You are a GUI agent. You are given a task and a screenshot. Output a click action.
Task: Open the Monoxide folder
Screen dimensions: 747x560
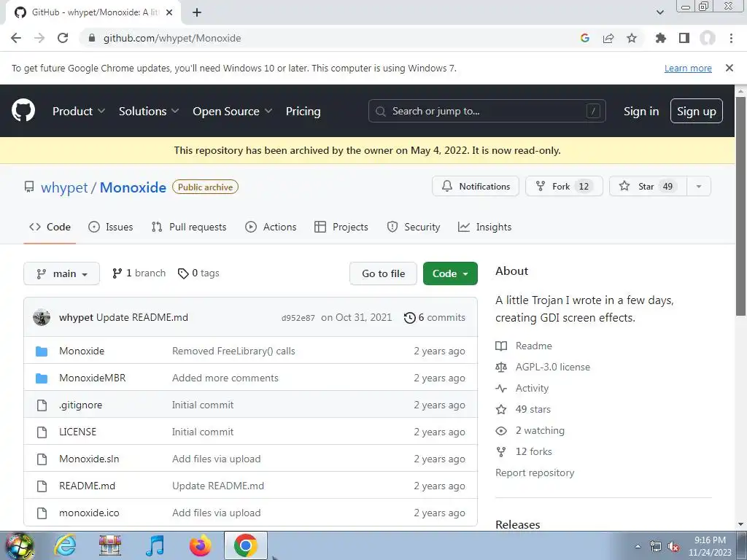point(82,351)
